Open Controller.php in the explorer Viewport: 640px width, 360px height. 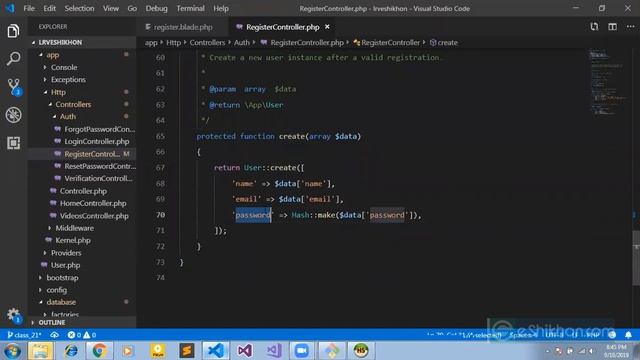pos(82,191)
